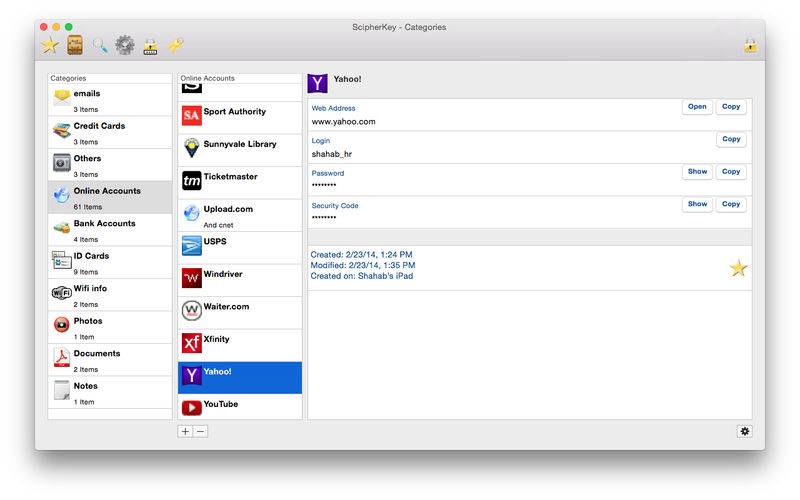Click the Created on: Shahab's iPad text
The image size is (800, 500).
tap(362, 276)
